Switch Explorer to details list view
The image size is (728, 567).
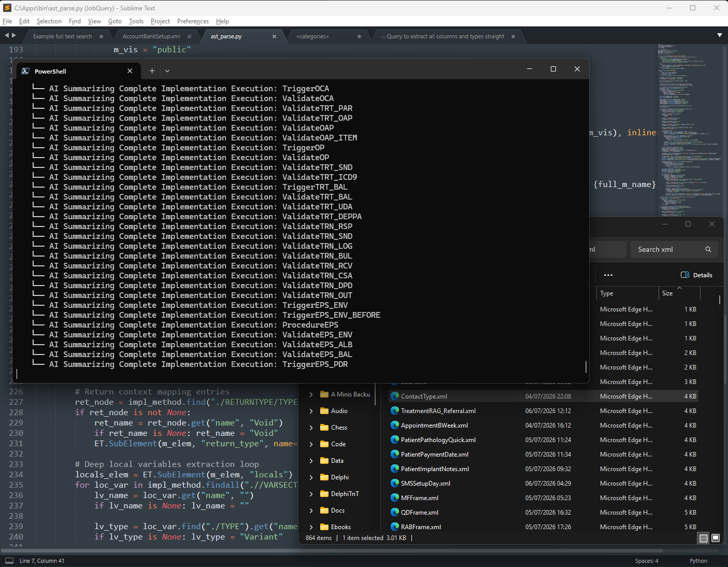tap(703, 538)
